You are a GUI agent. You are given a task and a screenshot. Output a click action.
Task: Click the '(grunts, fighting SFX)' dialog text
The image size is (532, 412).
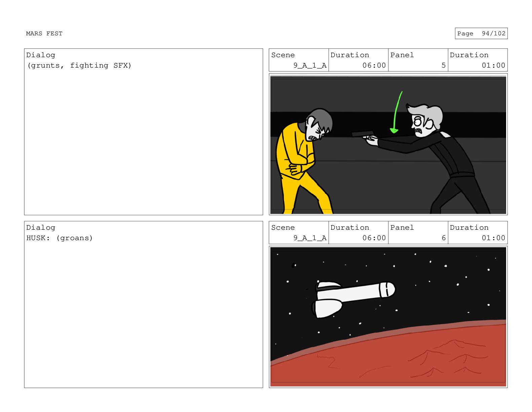[79, 65]
